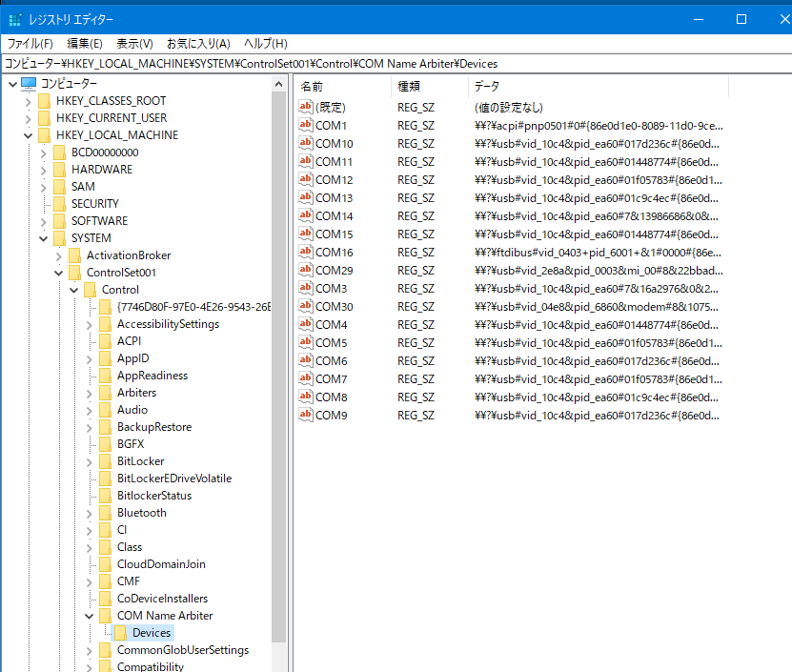792x672 pixels.
Task: Click the HKEY_CURRENT_USER folder icon
Action: point(45,118)
